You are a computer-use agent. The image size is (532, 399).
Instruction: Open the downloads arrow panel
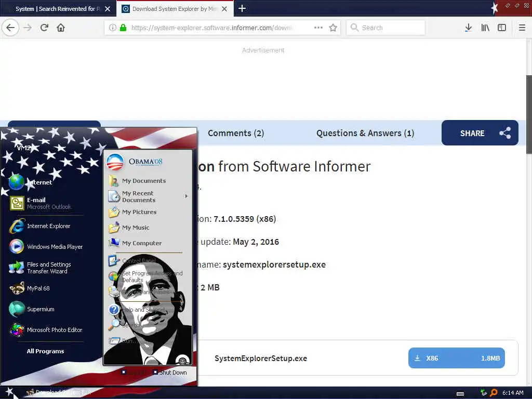point(468,28)
